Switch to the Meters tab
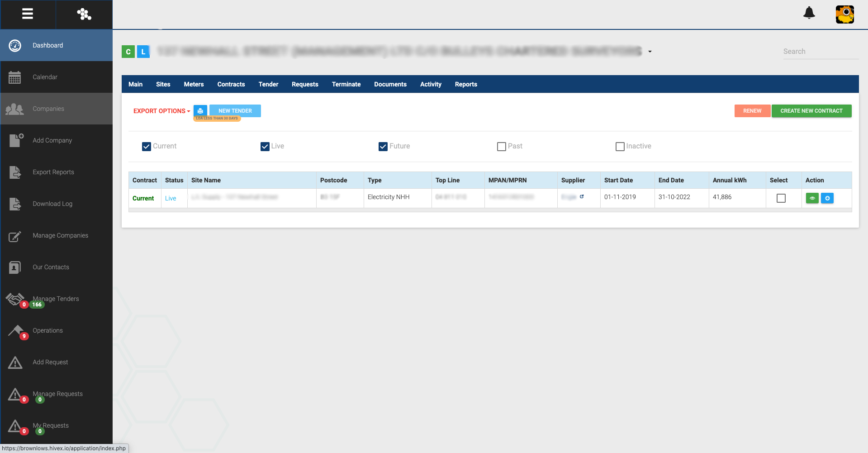Screen dimensions: 868x453 [x=194, y=84]
